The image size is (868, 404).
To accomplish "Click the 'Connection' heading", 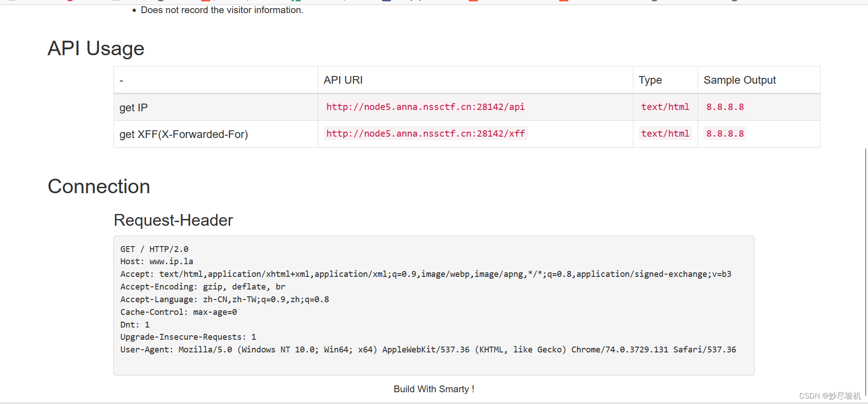I will (x=99, y=186).
